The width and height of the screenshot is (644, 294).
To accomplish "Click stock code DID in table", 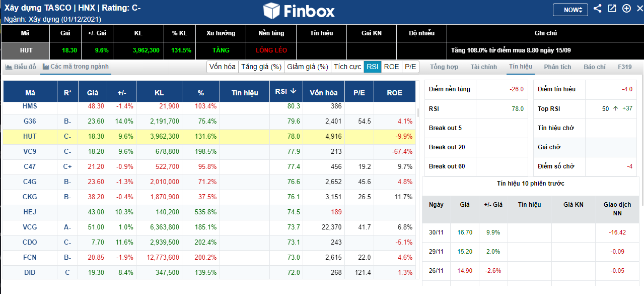I will [30, 272].
